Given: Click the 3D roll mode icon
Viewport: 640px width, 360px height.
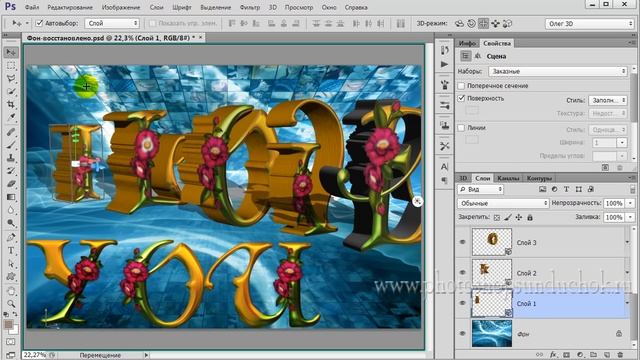Looking at the screenshot, I should point(471,24).
